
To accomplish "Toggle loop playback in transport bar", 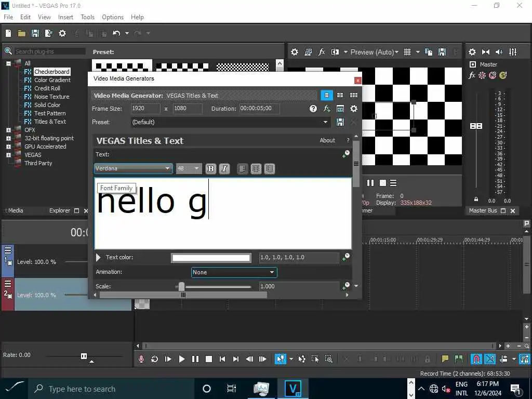I will [x=154, y=359].
